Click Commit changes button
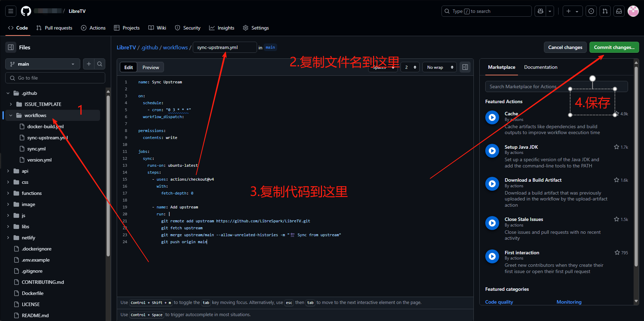This screenshot has width=644, height=321. pyautogui.click(x=614, y=47)
